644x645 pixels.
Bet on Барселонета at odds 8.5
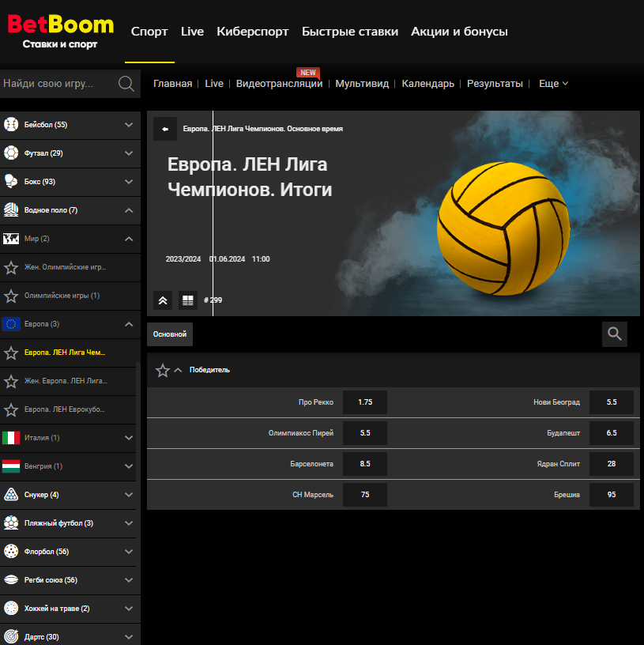click(365, 464)
